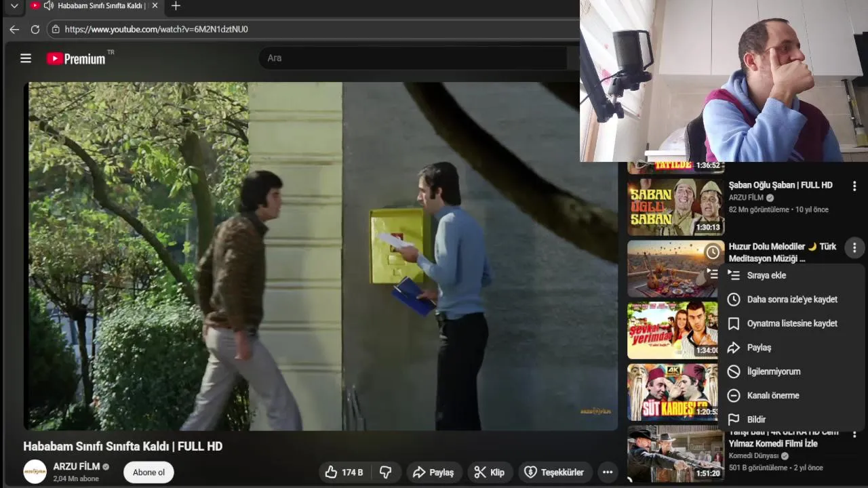This screenshot has width=868, height=488.
Task: Like the video with thumbs up
Action: tap(344, 472)
